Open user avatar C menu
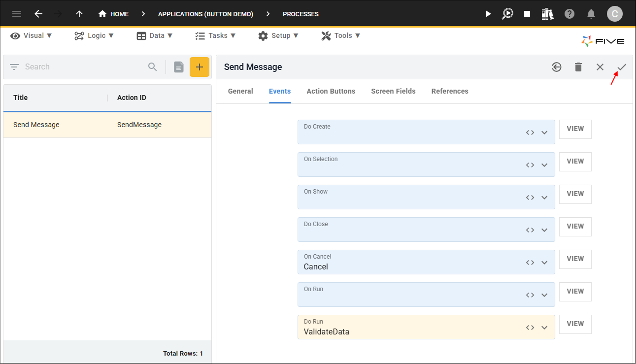Viewport: 636px width, 364px height. (614, 14)
